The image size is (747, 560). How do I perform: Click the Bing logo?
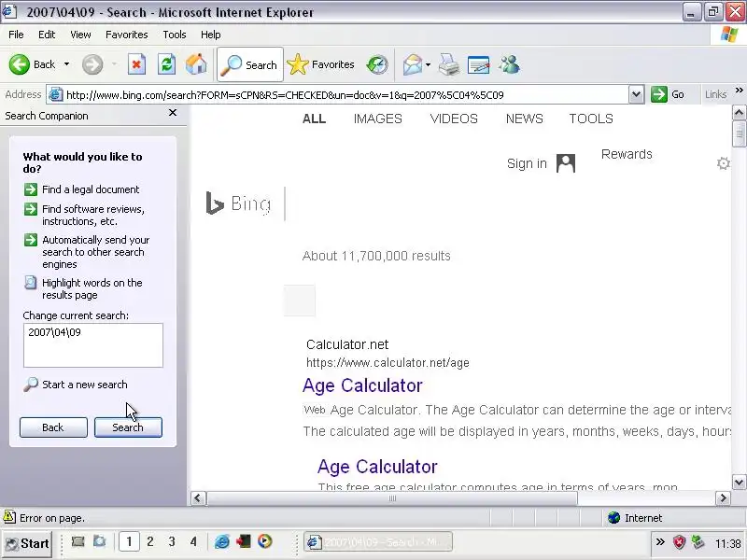click(238, 203)
